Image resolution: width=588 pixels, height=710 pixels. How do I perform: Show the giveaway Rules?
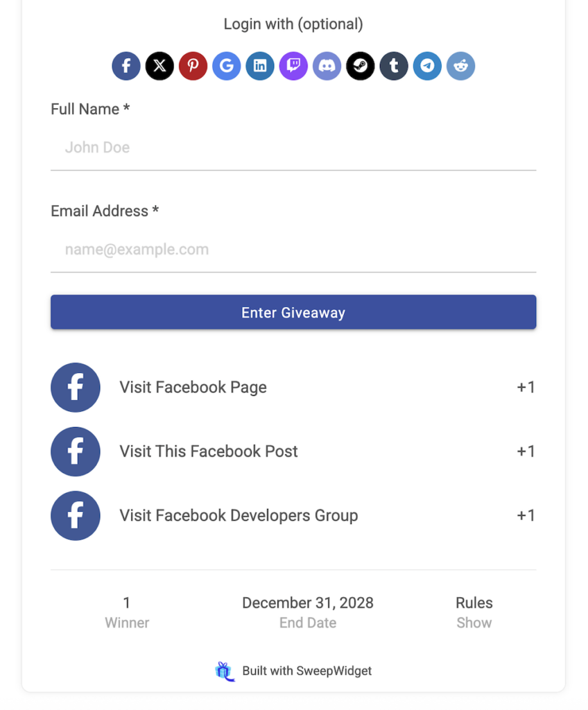click(x=474, y=622)
